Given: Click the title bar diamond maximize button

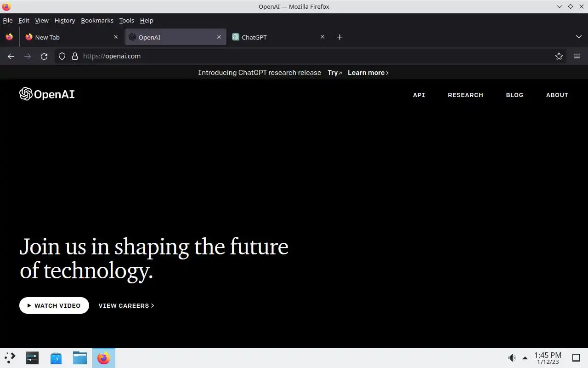Looking at the screenshot, I should click(x=571, y=6).
